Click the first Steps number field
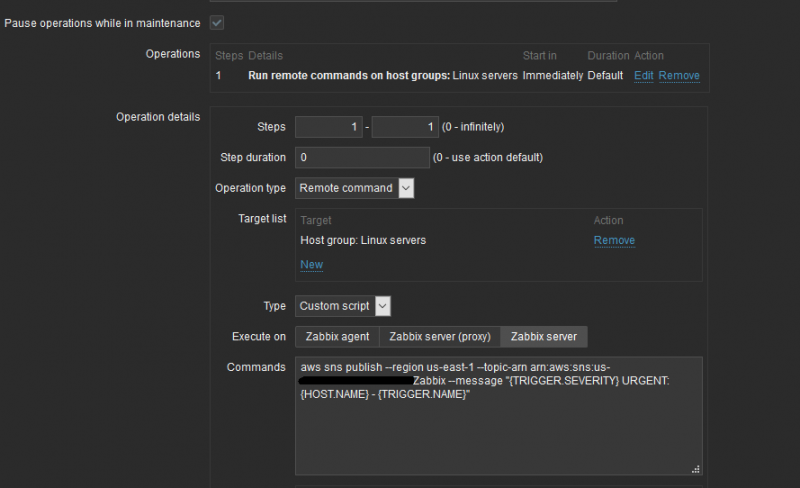This screenshot has height=488, width=800. [328, 127]
